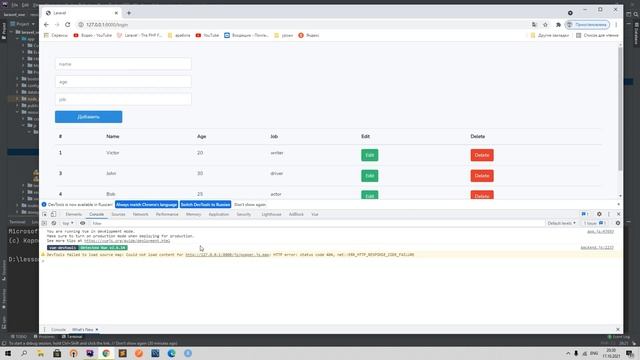Click the translate page icon in the address bar

tap(534, 24)
